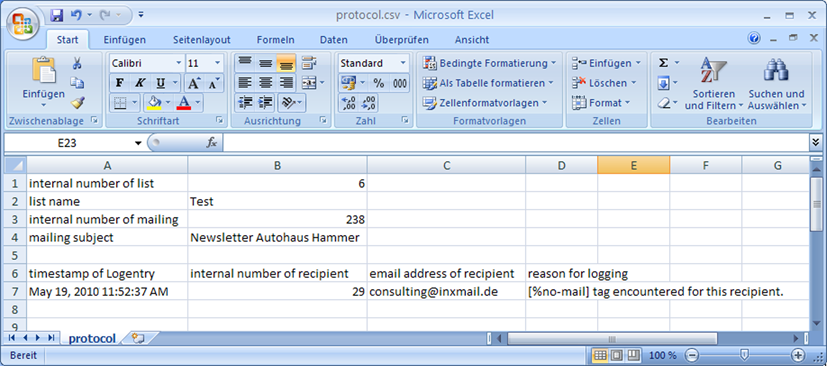Click the Löschen cells button

coord(604,83)
